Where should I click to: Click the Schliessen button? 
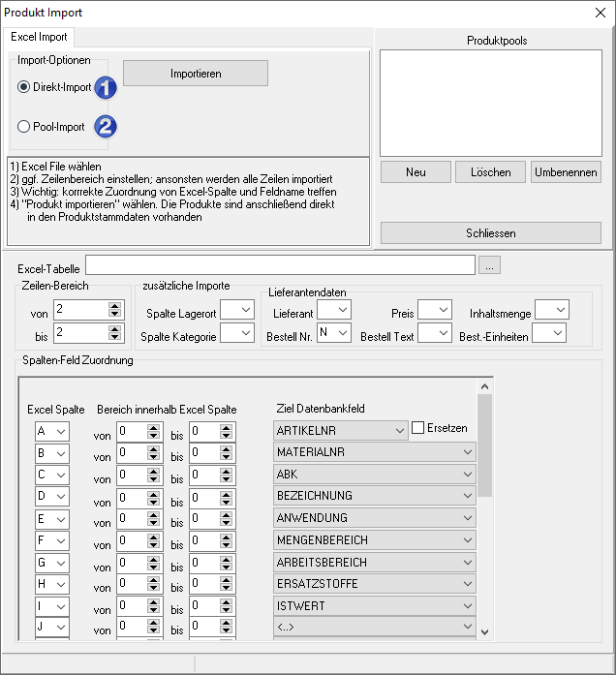coord(491,232)
